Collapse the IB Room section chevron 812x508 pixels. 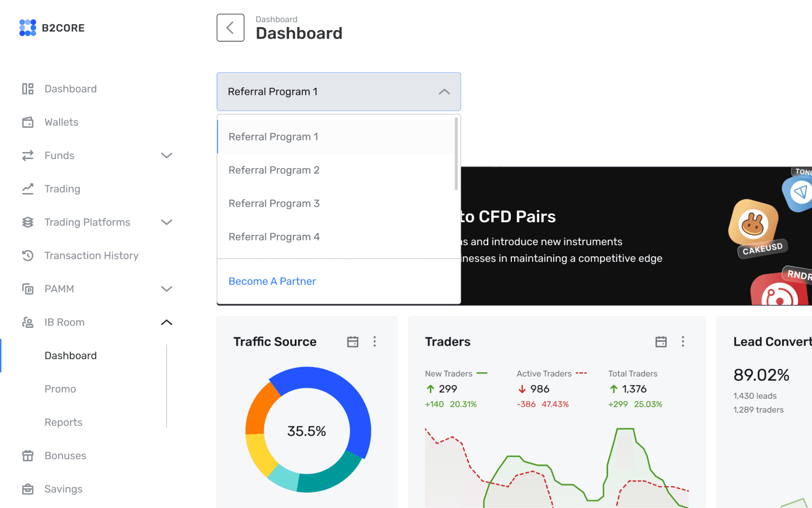point(166,322)
